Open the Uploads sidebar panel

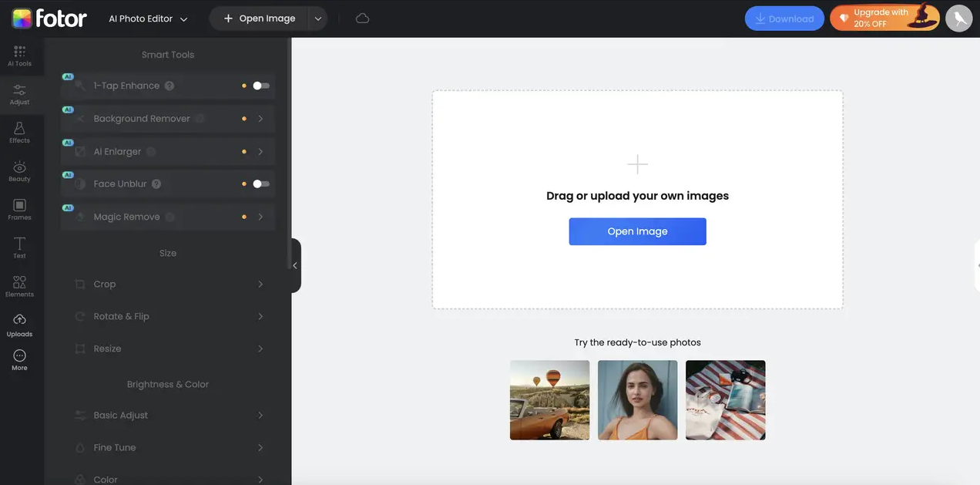coord(19,325)
